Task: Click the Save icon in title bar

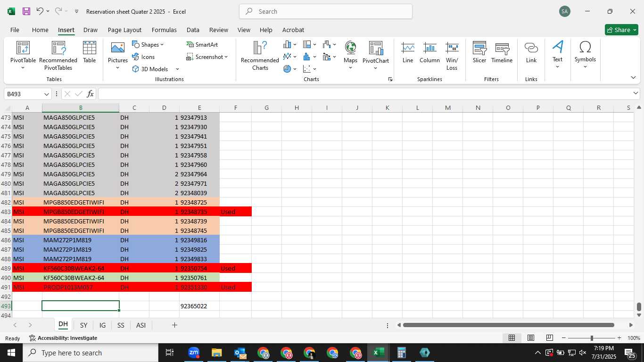Action: click(26, 11)
